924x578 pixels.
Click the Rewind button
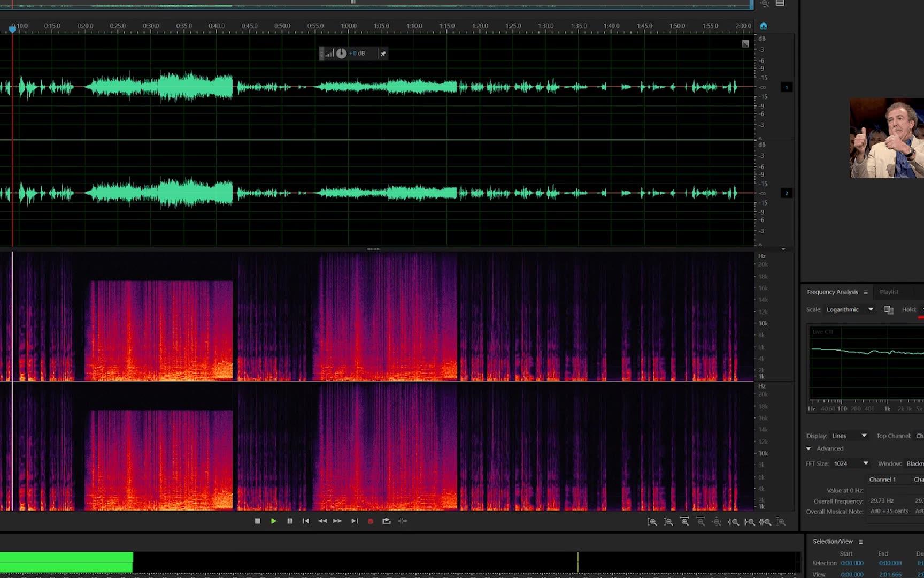click(x=322, y=521)
